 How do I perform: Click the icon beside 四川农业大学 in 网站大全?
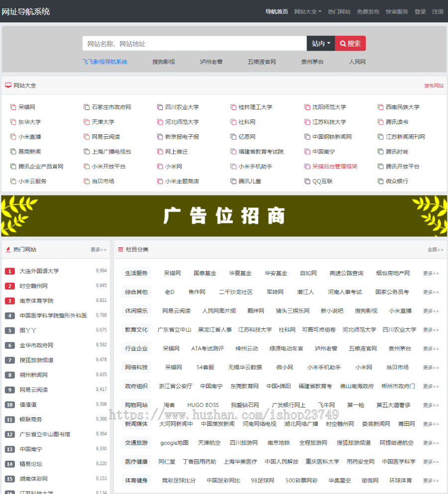coord(160,107)
